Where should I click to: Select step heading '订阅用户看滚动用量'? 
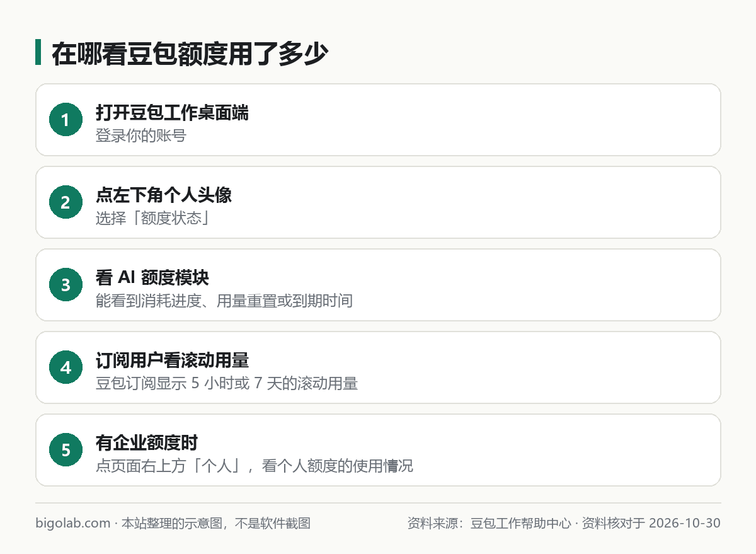click(172, 361)
